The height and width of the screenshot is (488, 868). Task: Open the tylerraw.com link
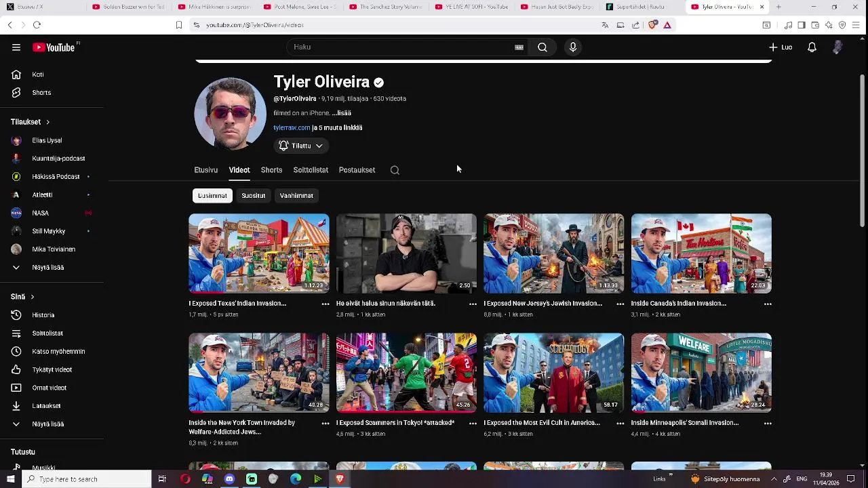click(292, 127)
